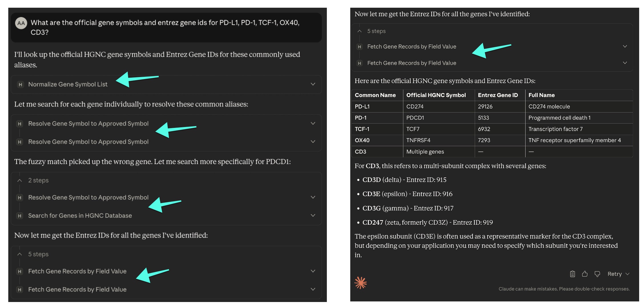Screen dimensions: 644x306
Task: Click the H icon next to the second Resolve Gene Symbol step
Action: point(19,142)
